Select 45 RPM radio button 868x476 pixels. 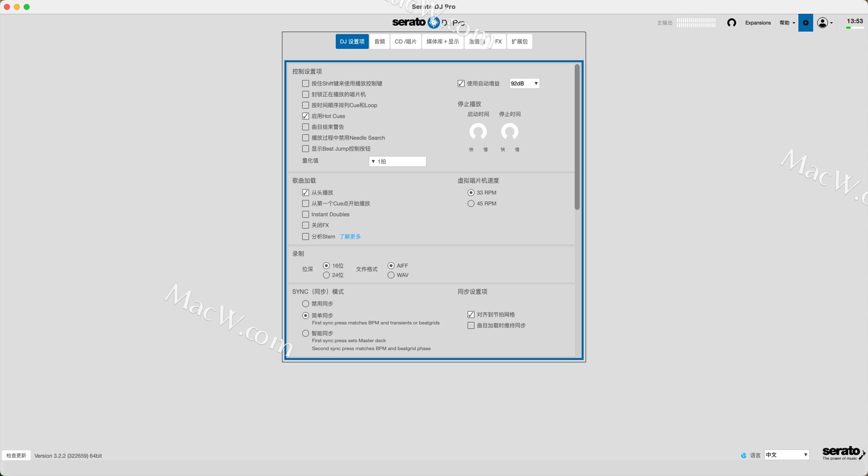pyautogui.click(x=471, y=203)
